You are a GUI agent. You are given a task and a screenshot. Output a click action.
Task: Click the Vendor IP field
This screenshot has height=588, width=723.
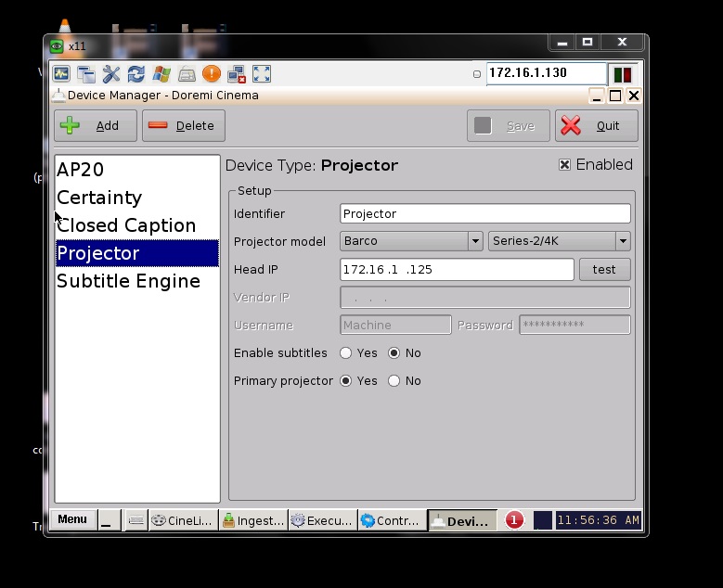pos(485,297)
